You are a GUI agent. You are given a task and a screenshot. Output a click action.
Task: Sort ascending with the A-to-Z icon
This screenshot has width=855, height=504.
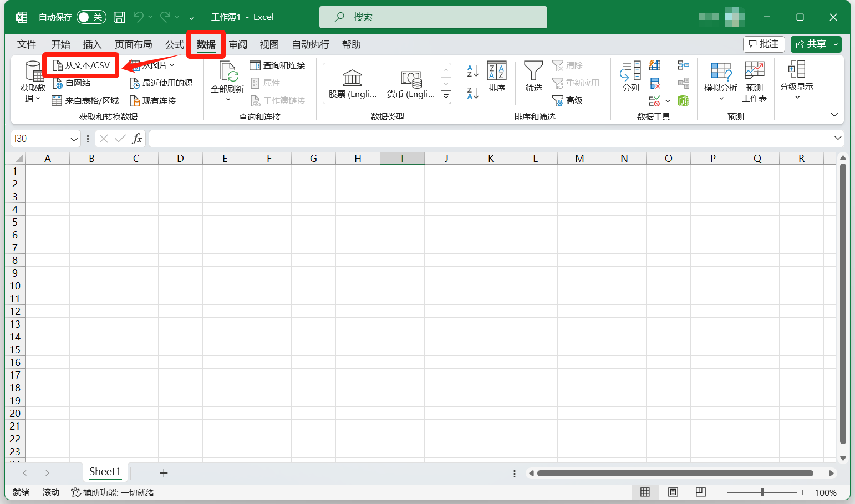coord(472,70)
